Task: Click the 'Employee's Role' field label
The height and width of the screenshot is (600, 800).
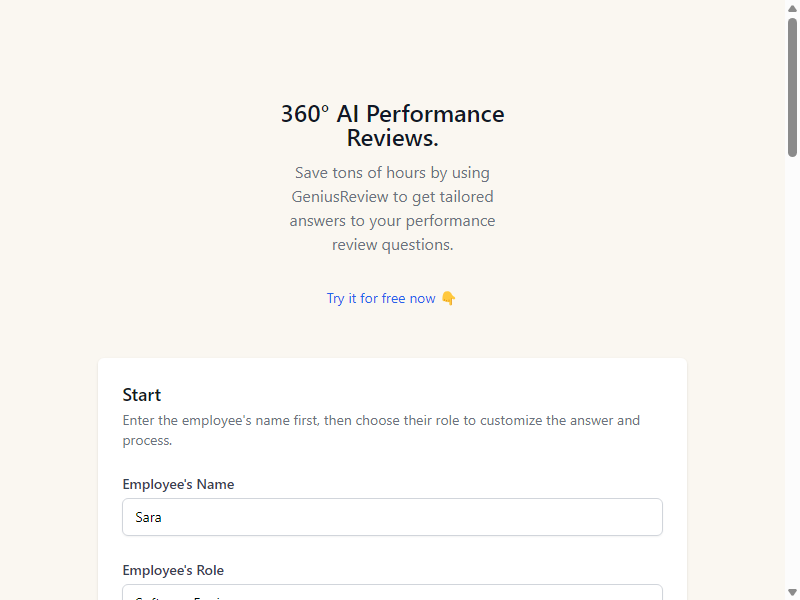Action: click(173, 570)
